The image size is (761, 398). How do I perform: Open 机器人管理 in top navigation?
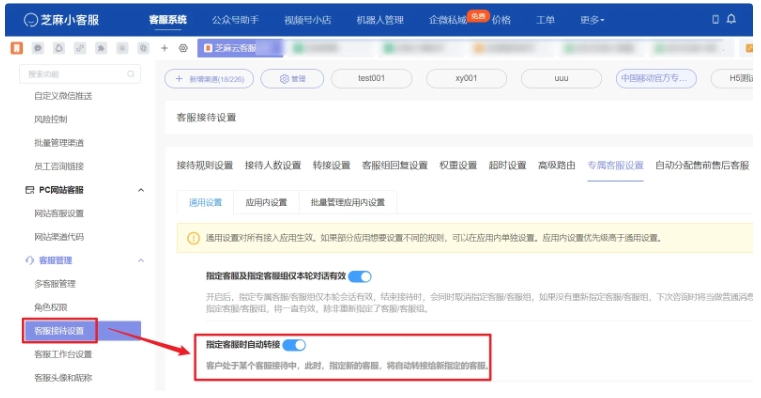[x=380, y=20]
